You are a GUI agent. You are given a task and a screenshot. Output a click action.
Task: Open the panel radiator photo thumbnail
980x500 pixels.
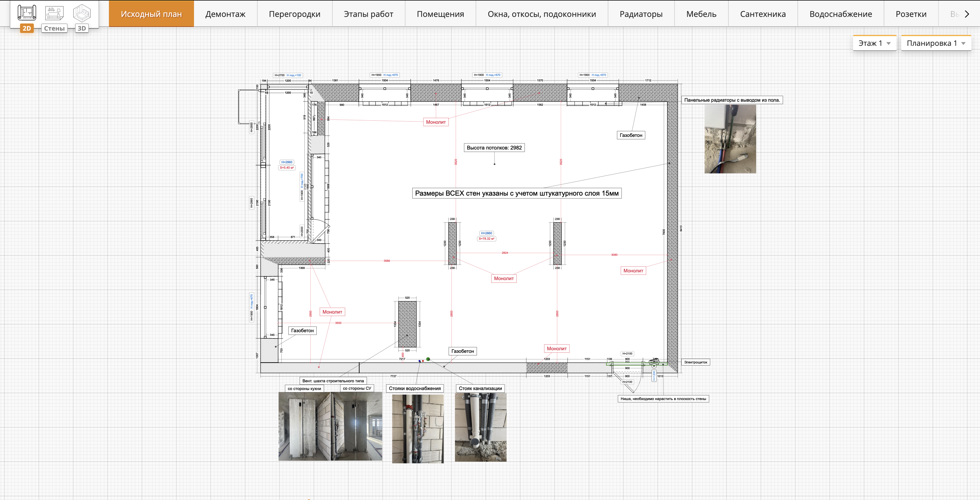pyautogui.click(x=730, y=139)
